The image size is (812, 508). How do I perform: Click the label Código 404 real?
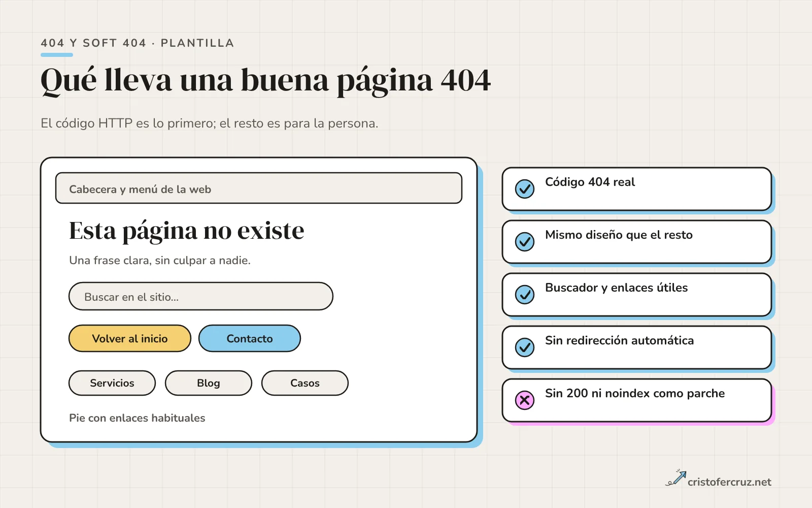click(590, 182)
